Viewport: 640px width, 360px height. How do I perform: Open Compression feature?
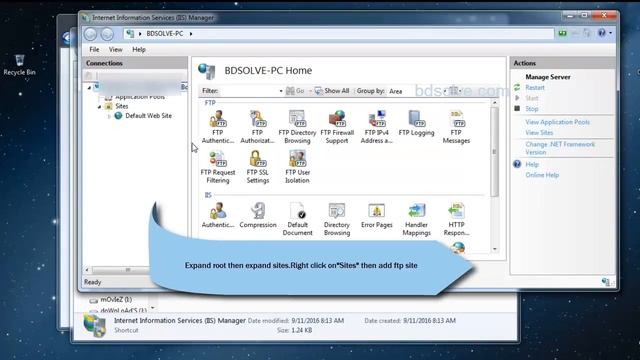[x=258, y=215]
